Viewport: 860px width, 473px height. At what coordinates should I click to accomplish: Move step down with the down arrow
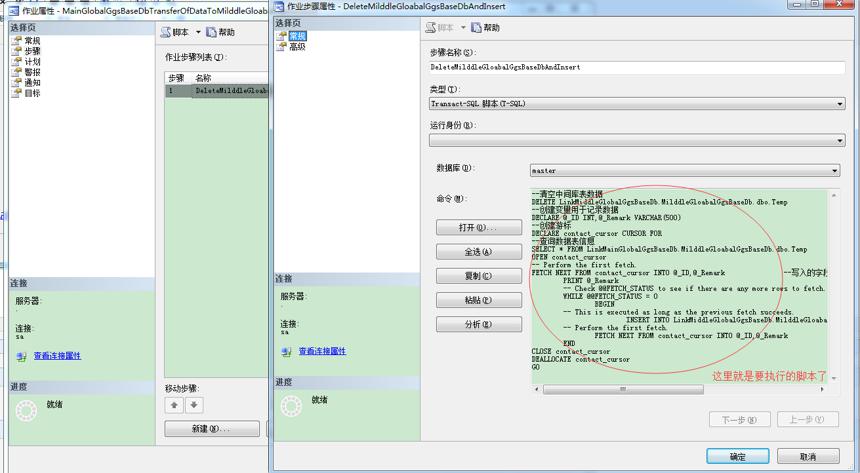pyautogui.click(x=194, y=405)
